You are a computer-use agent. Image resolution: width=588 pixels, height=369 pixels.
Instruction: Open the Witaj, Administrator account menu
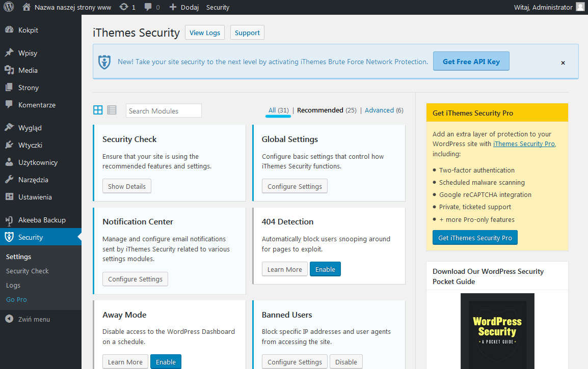543,7
